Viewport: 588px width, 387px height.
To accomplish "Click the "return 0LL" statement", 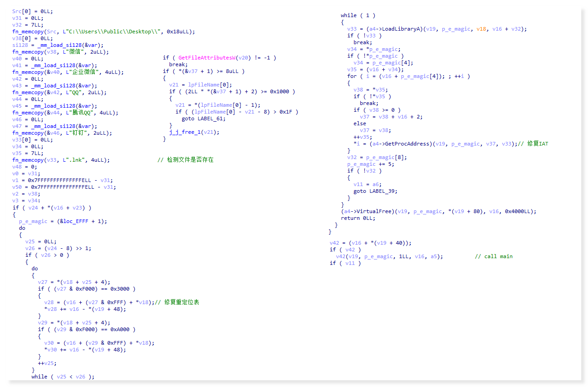I will [358, 218].
